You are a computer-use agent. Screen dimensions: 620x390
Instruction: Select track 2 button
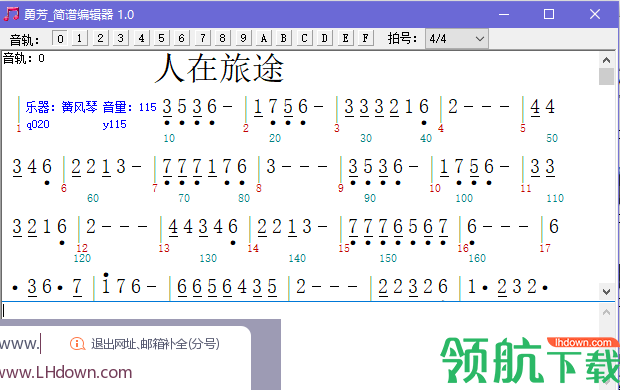click(100, 38)
